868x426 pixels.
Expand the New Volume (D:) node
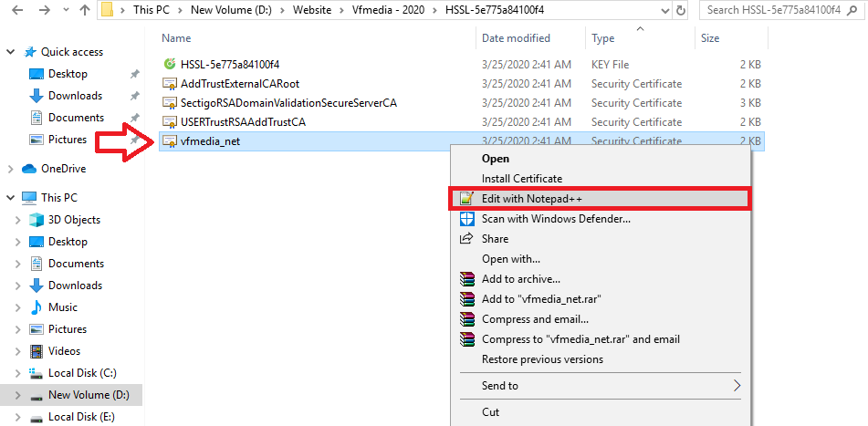tap(18, 396)
